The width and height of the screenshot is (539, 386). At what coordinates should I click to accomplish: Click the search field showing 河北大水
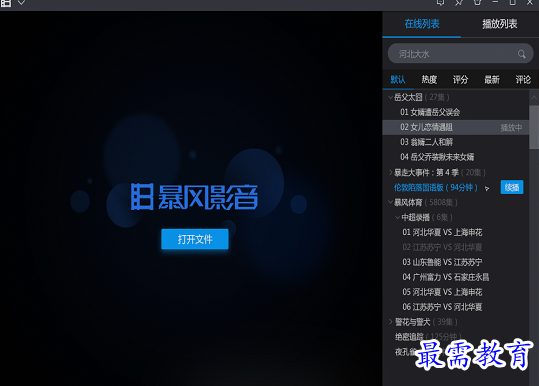click(460, 54)
